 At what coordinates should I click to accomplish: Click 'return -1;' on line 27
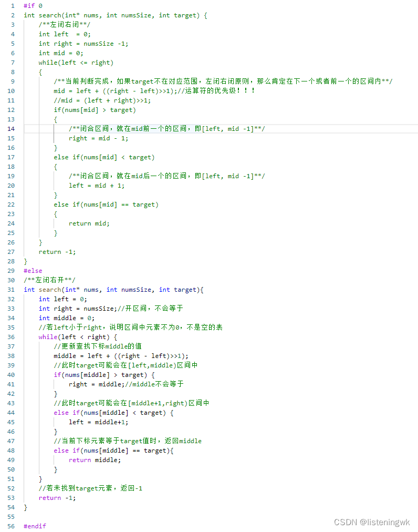click(57, 252)
